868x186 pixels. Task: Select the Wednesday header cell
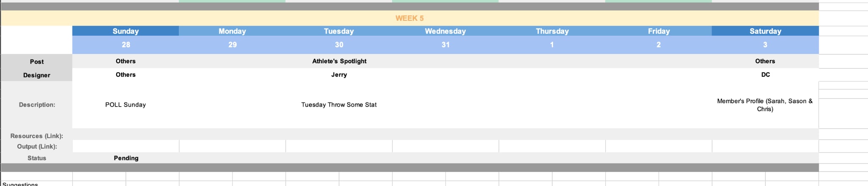(445, 31)
